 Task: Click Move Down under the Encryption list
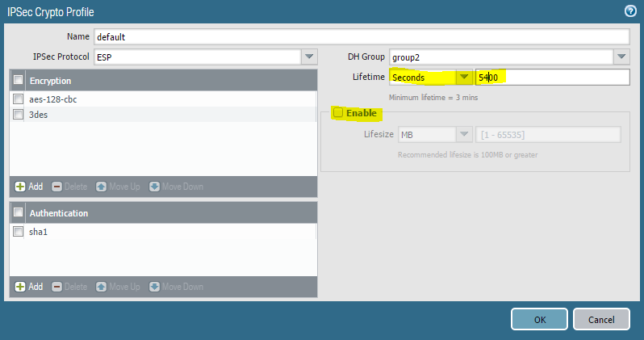176,187
